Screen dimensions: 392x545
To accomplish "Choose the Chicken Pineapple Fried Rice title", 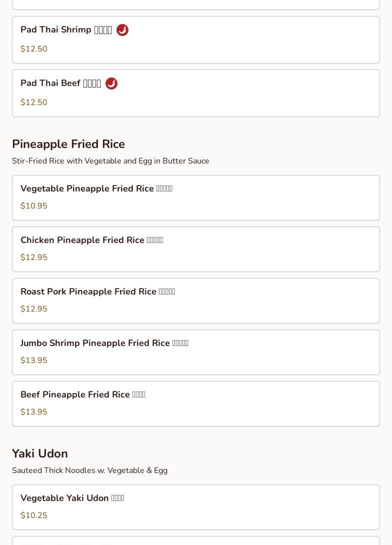I will pos(91,240).
